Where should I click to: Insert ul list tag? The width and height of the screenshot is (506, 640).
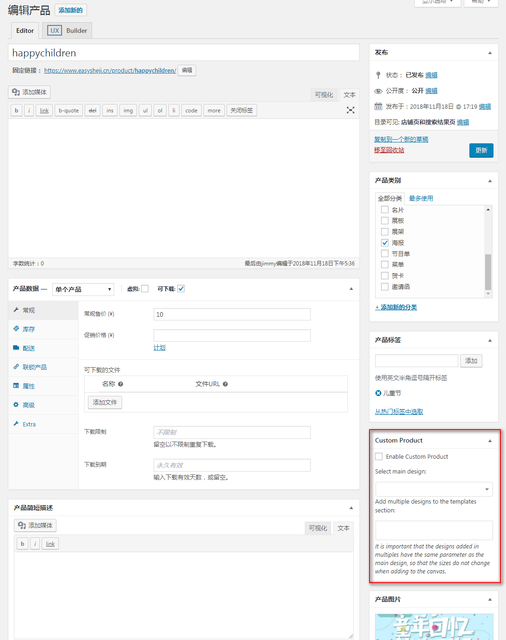pos(145,111)
